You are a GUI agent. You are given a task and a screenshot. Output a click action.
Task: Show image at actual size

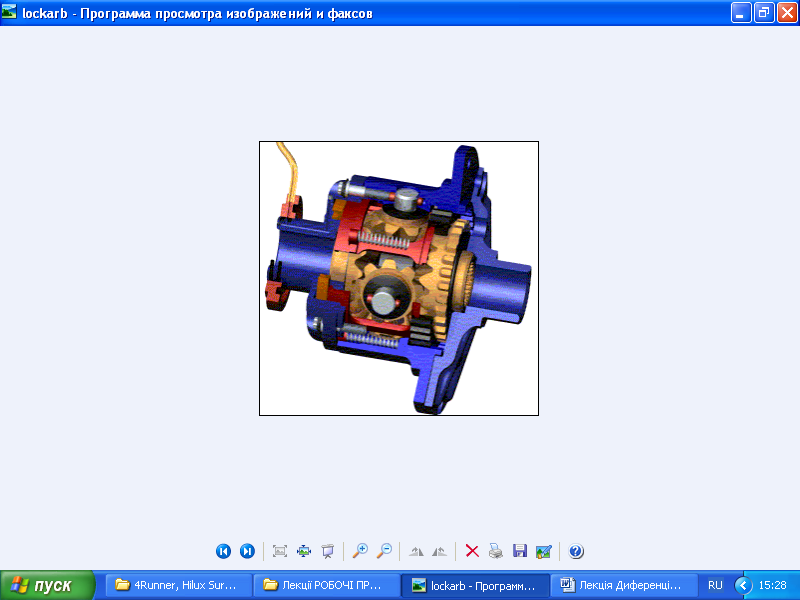tap(304, 551)
